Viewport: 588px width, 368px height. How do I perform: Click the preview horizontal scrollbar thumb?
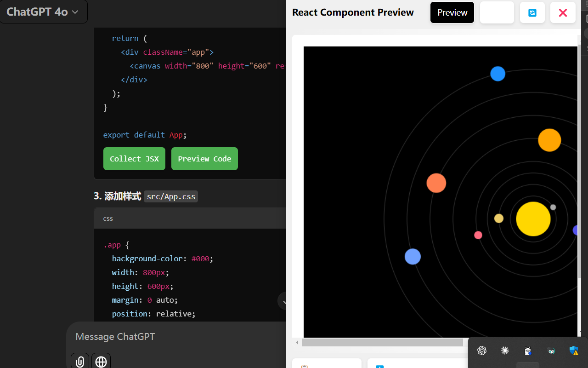tap(382, 343)
